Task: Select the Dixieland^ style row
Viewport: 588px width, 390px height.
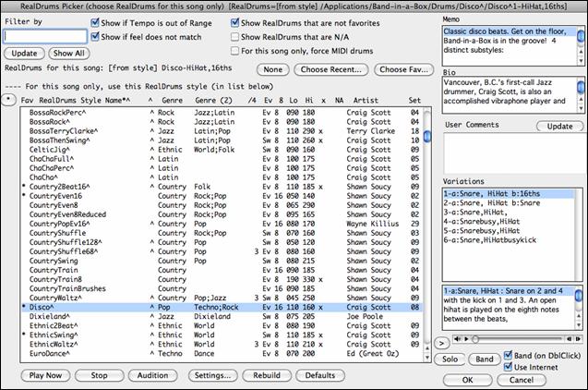Action: tap(222, 316)
